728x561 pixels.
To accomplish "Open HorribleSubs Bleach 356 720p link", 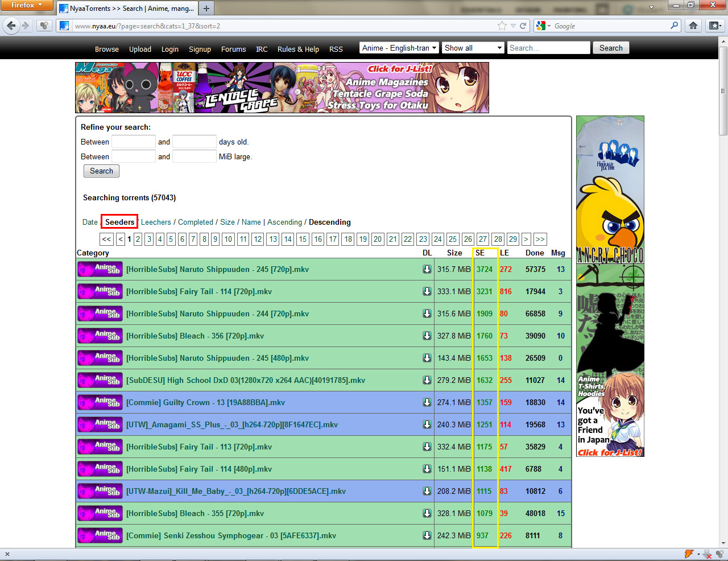I will 195,336.
